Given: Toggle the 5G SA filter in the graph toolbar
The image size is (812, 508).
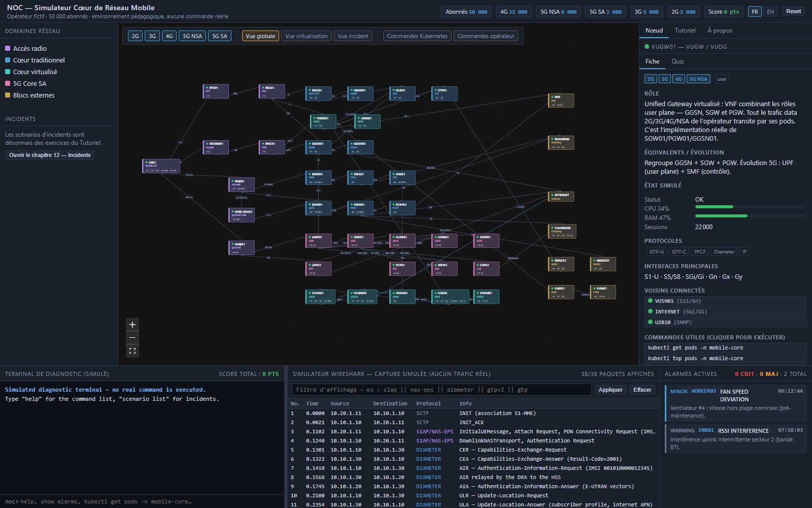Looking at the screenshot, I should click(220, 36).
